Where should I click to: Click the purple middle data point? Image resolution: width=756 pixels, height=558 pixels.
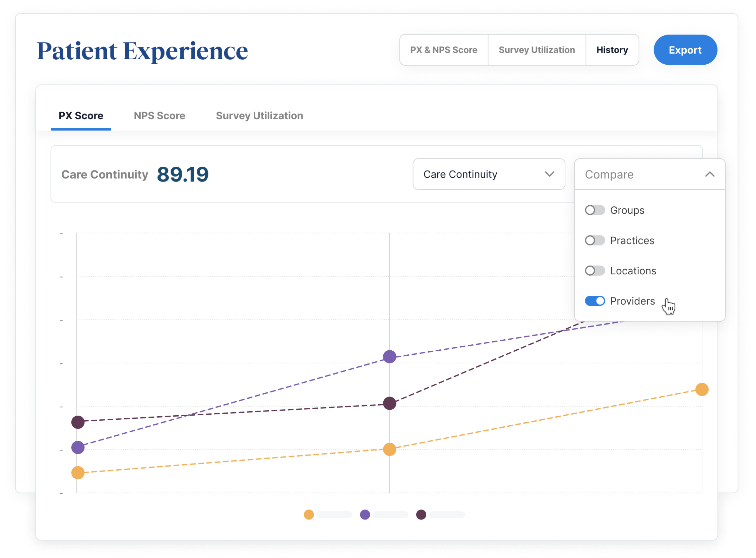[389, 356]
